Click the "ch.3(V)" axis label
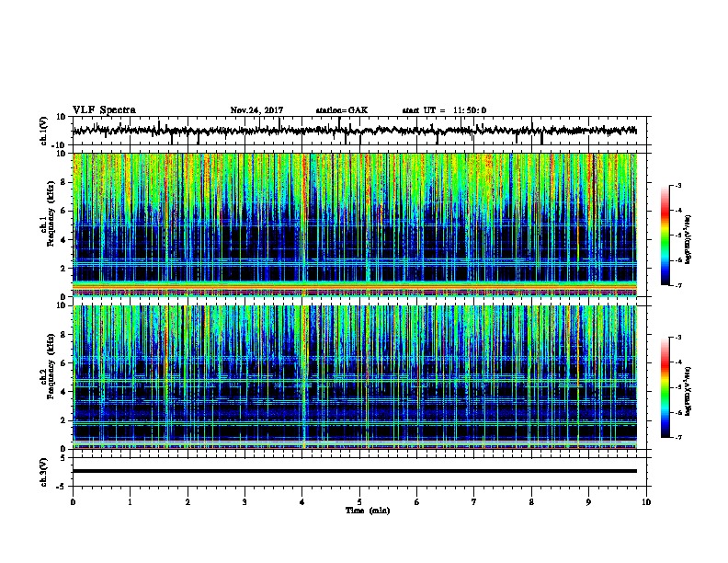This screenshot has height=563, width=728. pyautogui.click(x=44, y=472)
